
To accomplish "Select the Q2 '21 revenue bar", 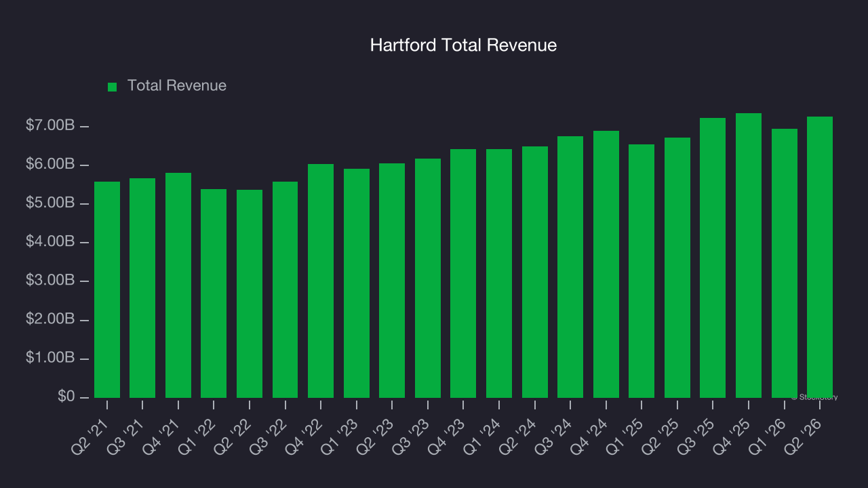I will [107, 289].
